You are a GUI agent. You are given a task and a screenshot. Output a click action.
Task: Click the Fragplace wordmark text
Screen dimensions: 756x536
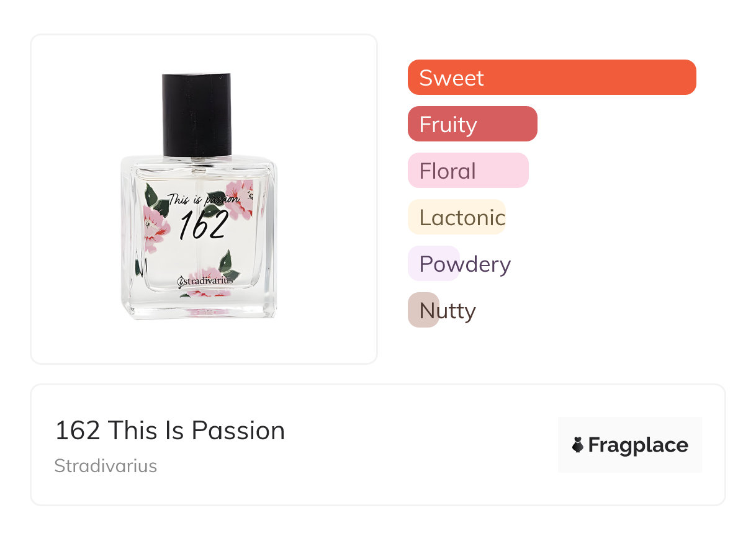[638, 445]
